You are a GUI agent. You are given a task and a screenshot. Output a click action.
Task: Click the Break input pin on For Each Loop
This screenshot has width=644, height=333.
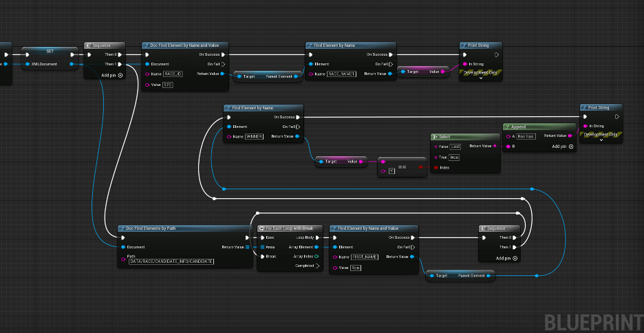tap(261, 257)
